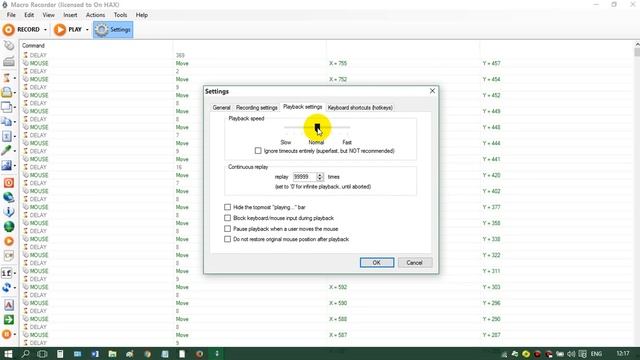Click the mouse action icon in left sidebar
640x360 pixels.
click(x=9, y=46)
